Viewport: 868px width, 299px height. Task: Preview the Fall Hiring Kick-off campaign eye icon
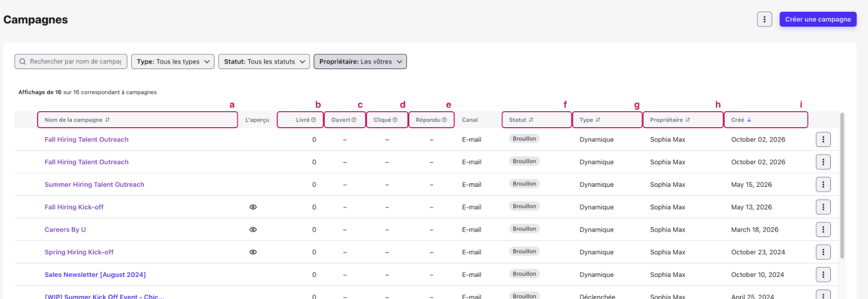click(253, 207)
